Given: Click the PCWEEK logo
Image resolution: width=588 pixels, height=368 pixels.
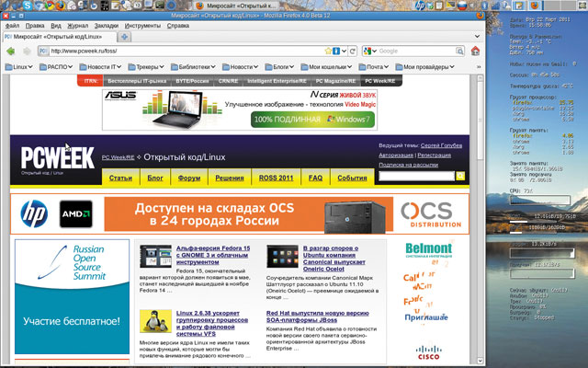Looking at the screenshot, I should 57,158.
